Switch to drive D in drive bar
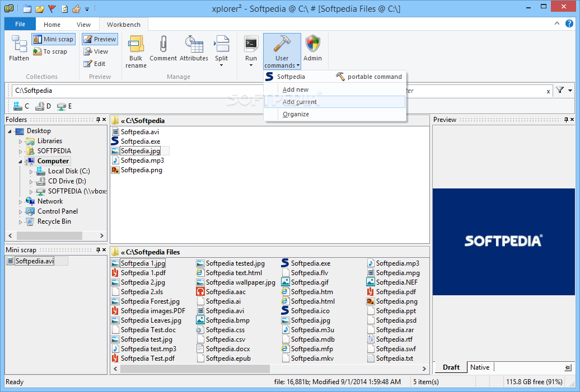Screen dimensions: 580x392 [x=43, y=106]
